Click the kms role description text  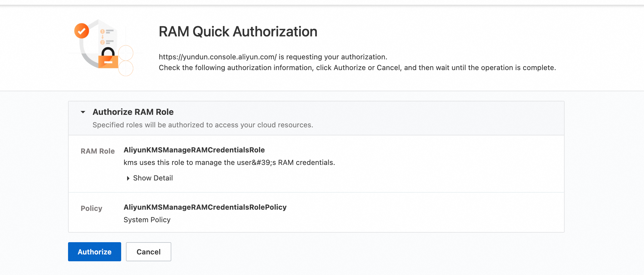point(229,163)
